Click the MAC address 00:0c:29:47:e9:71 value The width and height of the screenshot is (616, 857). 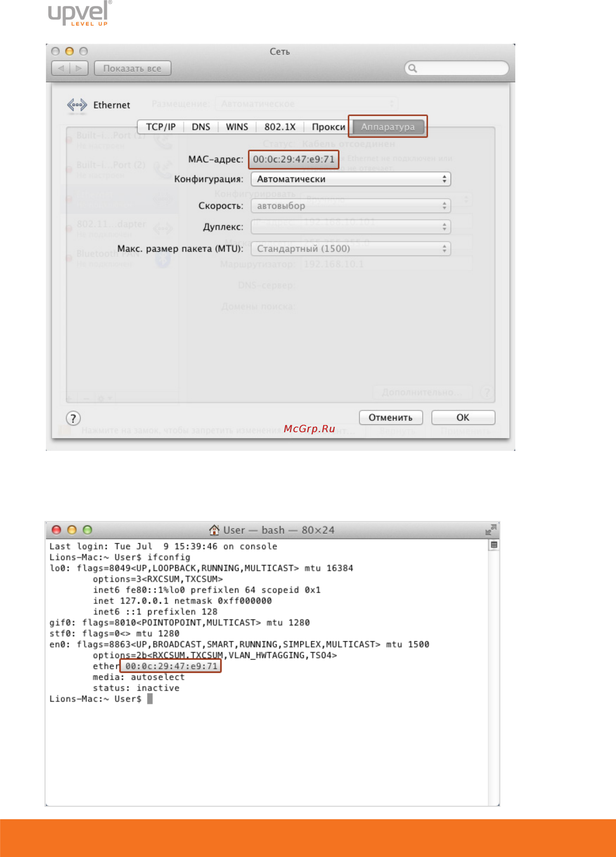[x=293, y=159]
